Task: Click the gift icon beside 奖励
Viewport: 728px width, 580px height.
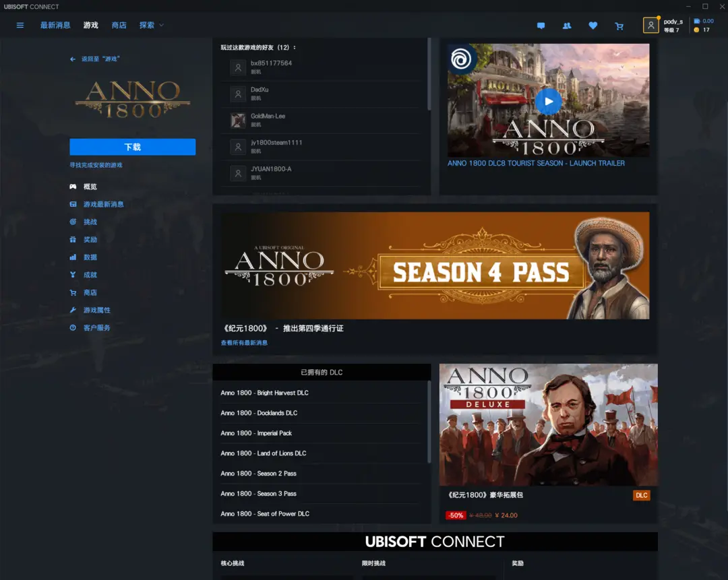Action: [x=73, y=239]
